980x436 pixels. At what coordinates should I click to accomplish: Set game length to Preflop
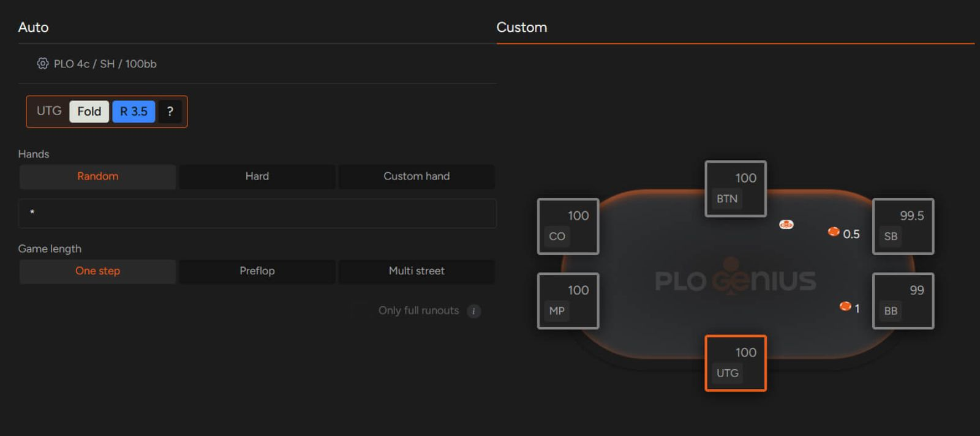coord(257,271)
